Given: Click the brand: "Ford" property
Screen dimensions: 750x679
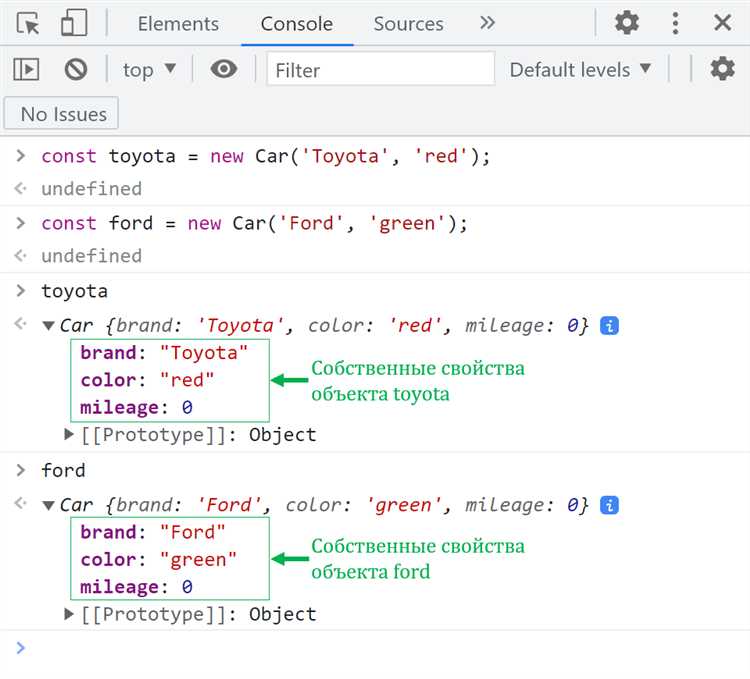Looking at the screenshot, I should tap(153, 532).
